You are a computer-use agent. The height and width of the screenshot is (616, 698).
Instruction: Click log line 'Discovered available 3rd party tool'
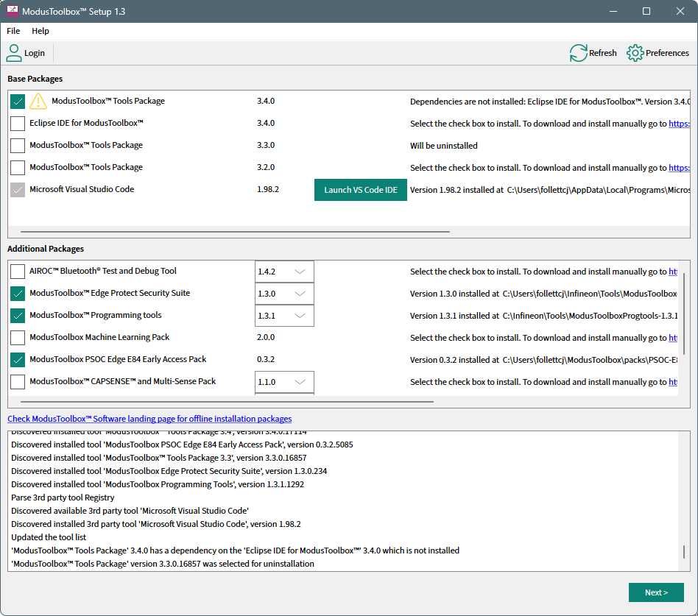pyautogui.click(x=130, y=511)
